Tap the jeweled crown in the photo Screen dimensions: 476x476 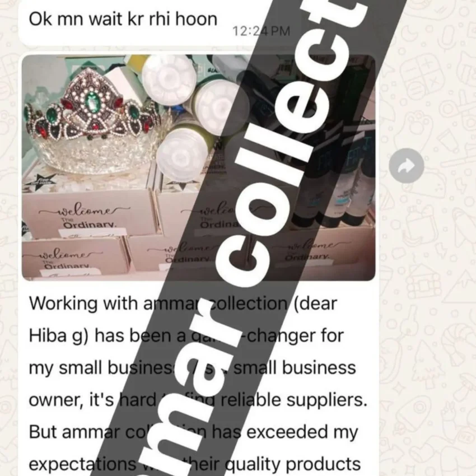92,122
